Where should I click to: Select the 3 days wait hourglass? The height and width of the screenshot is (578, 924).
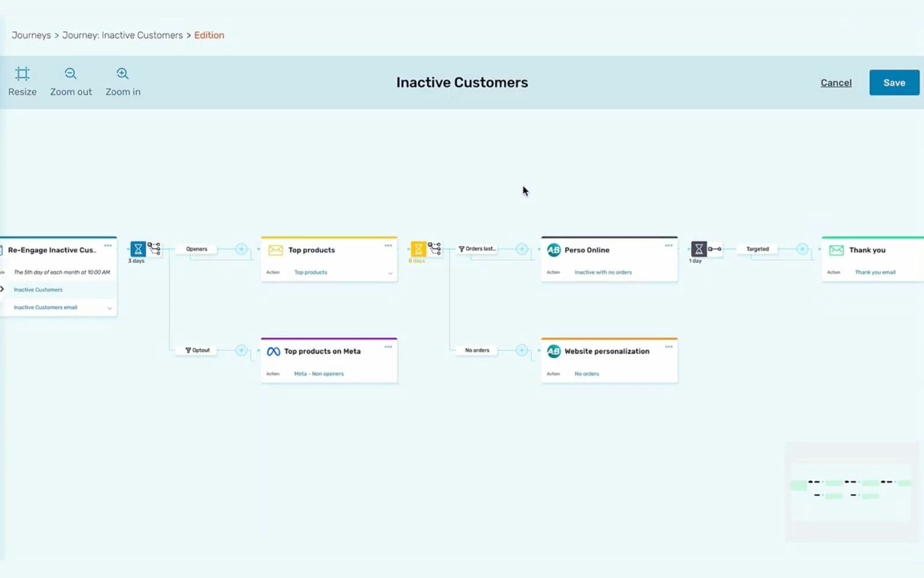click(x=138, y=249)
